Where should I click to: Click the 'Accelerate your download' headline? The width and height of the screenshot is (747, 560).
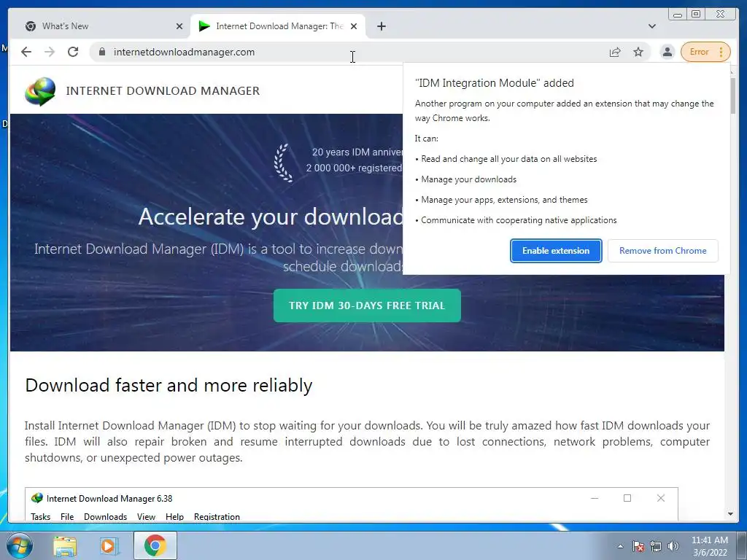click(x=271, y=217)
